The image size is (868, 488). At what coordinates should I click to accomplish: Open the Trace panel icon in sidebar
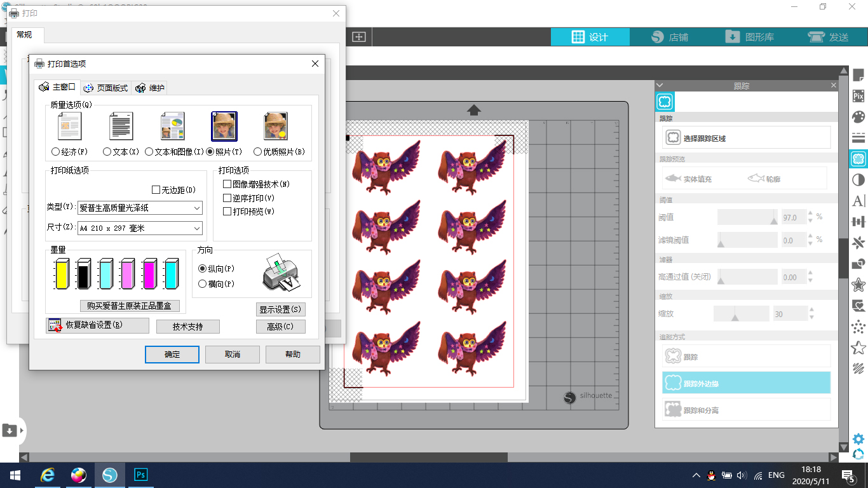[x=858, y=159]
